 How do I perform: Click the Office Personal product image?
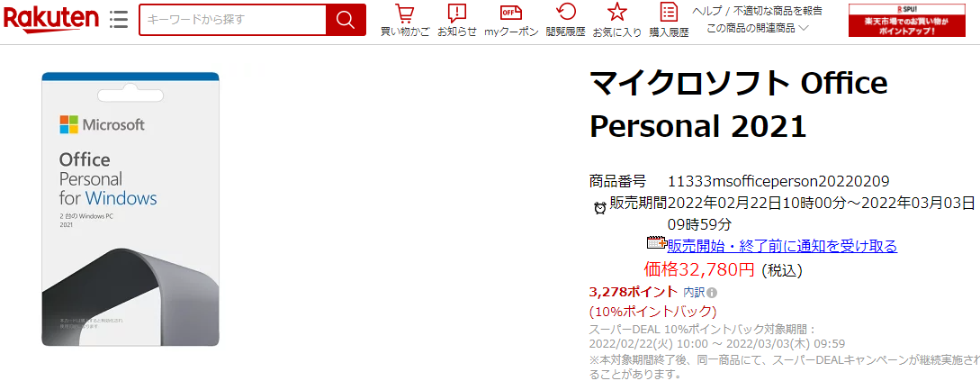pyautogui.click(x=130, y=210)
